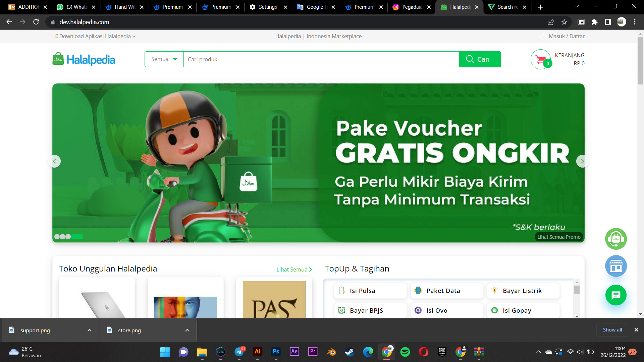Open Chrome three-dot menu

(635, 22)
